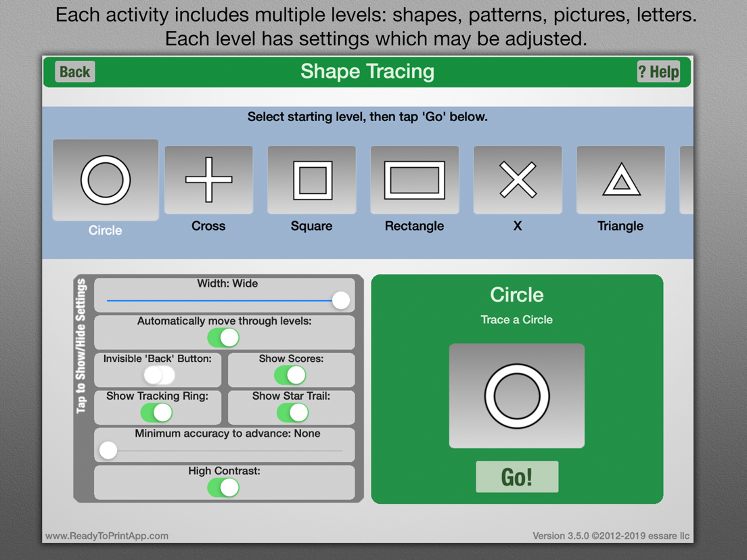Open the ? Help button
747x560 pixels.
658,72
